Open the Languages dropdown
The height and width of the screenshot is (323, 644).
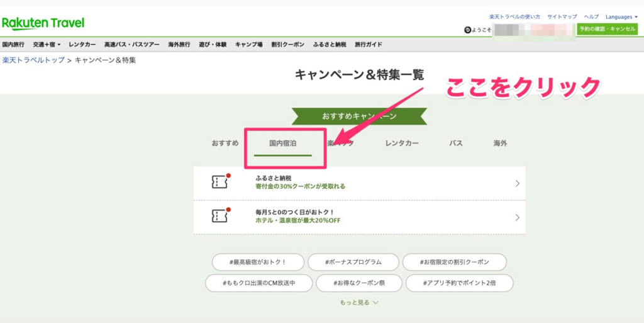coord(622,16)
